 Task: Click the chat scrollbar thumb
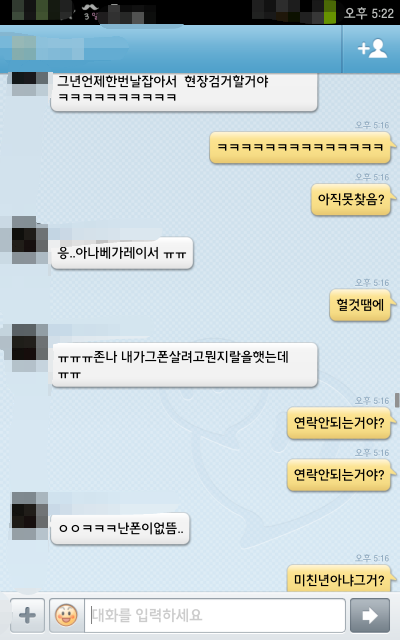397,400
